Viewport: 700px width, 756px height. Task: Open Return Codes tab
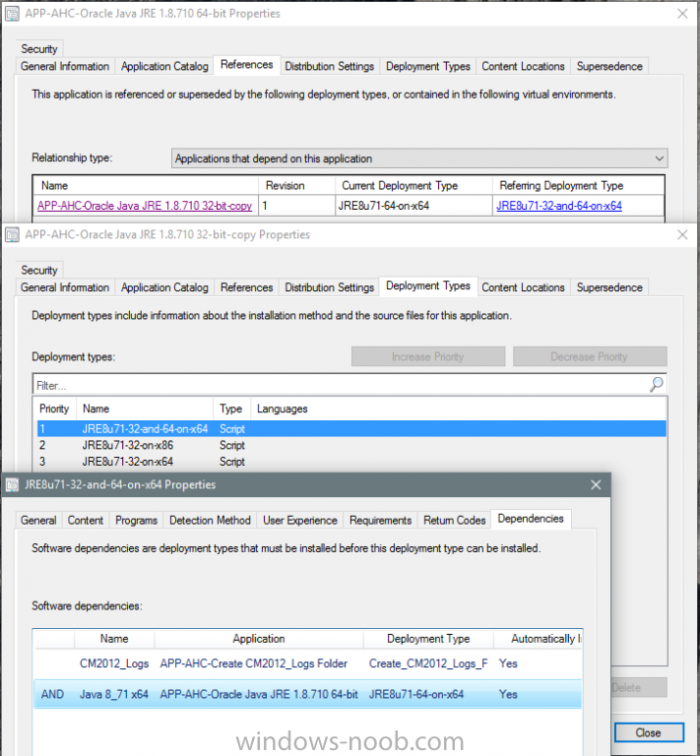point(454,520)
